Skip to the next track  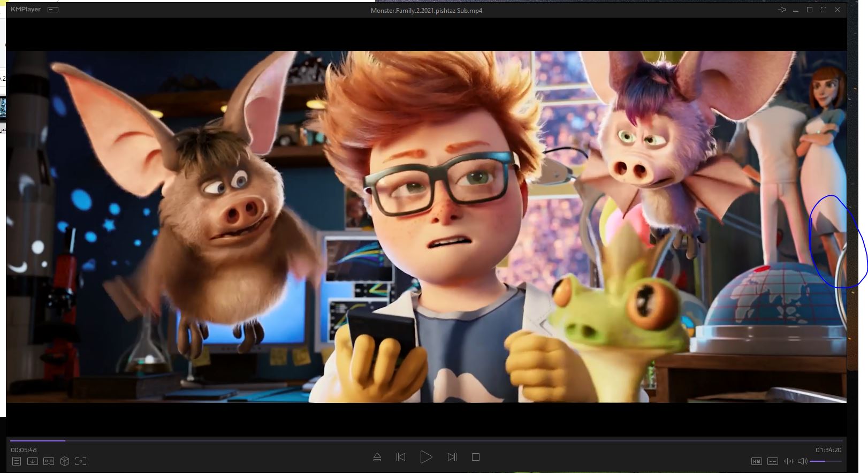(452, 457)
